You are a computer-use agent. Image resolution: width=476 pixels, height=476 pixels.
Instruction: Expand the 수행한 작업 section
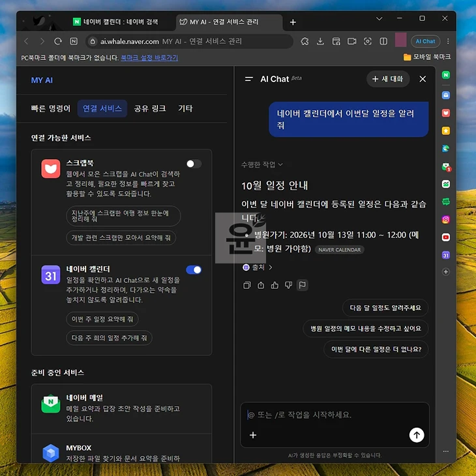[x=261, y=164]
